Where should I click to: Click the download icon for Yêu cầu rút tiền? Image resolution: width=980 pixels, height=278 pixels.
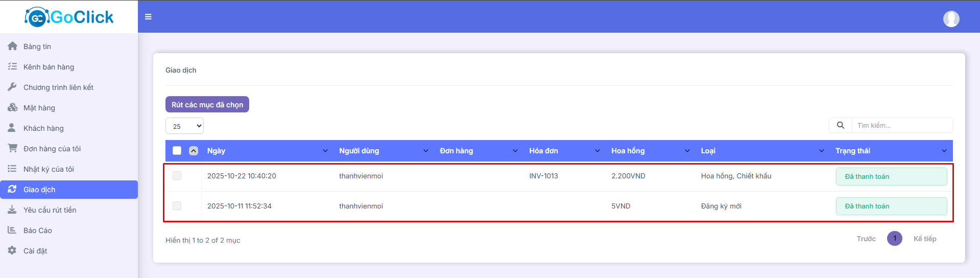pyautogui.click(x=12, y=210)
